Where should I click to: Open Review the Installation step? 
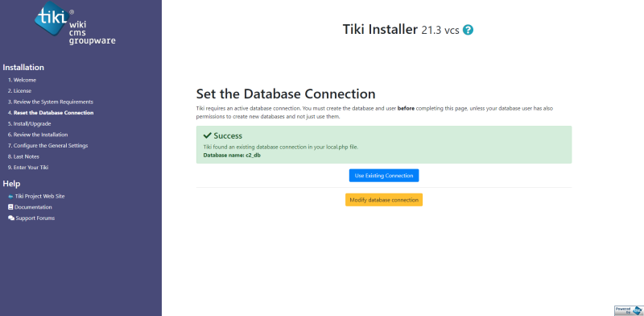coord(38,135)
